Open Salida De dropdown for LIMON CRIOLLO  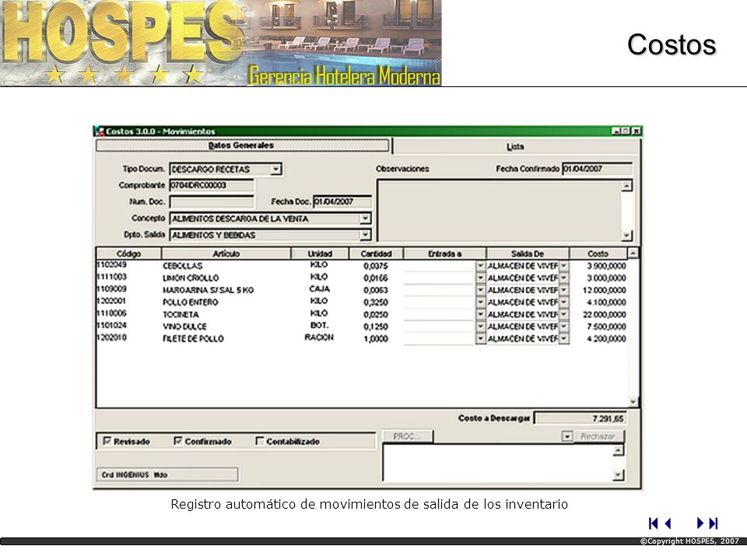563,278
